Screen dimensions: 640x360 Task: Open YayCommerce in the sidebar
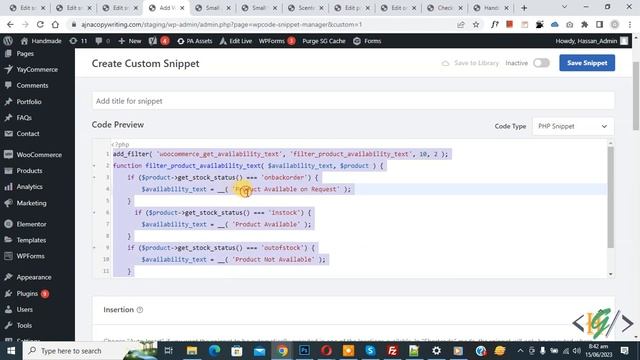pos(37,69)
